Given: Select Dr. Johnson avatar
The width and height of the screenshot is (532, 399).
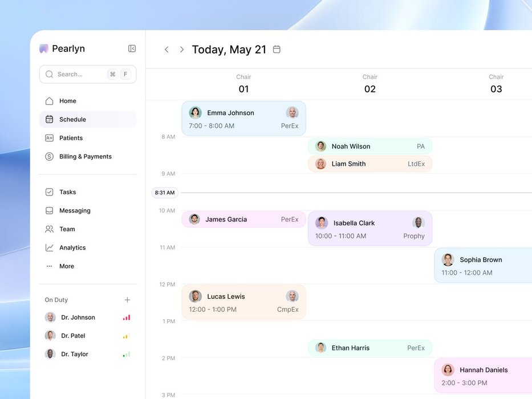Looking at the screenshot, I should [x=50, y=317].
